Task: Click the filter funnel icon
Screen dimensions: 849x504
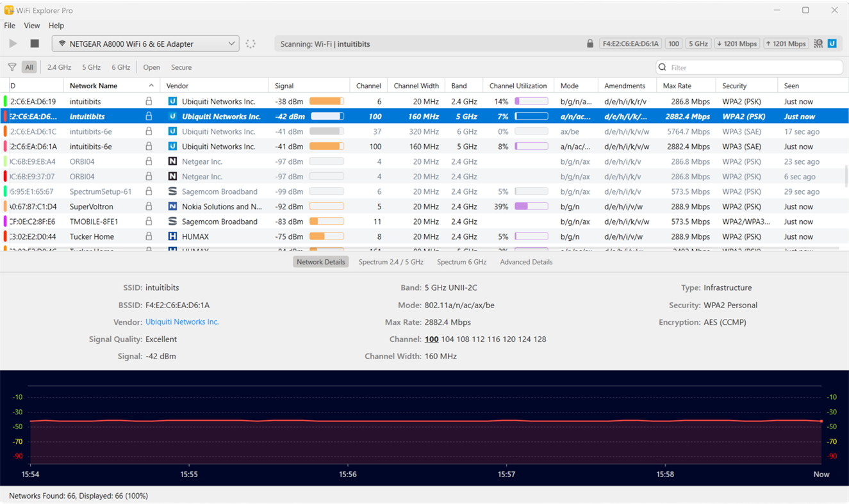Action: click(12, 67)
